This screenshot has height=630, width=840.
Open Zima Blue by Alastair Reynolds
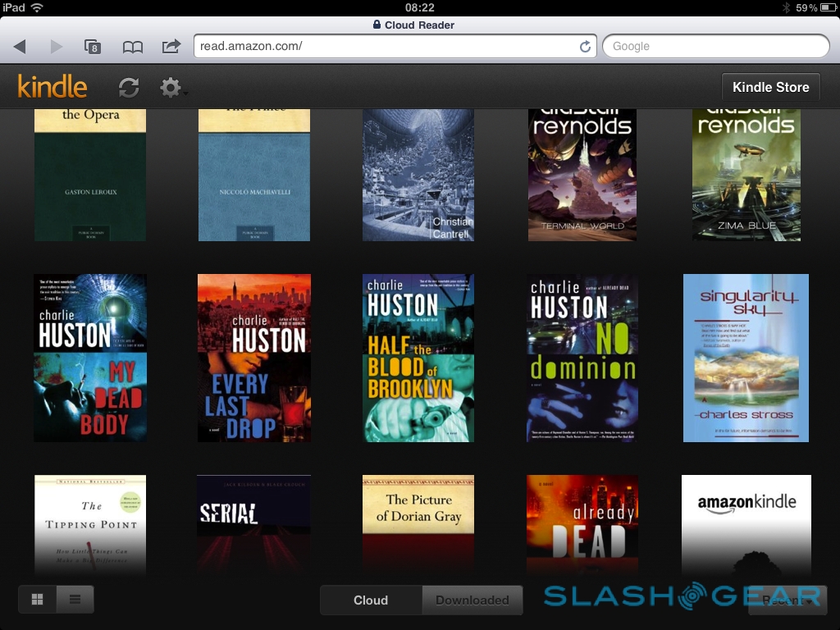click(746, 176)
